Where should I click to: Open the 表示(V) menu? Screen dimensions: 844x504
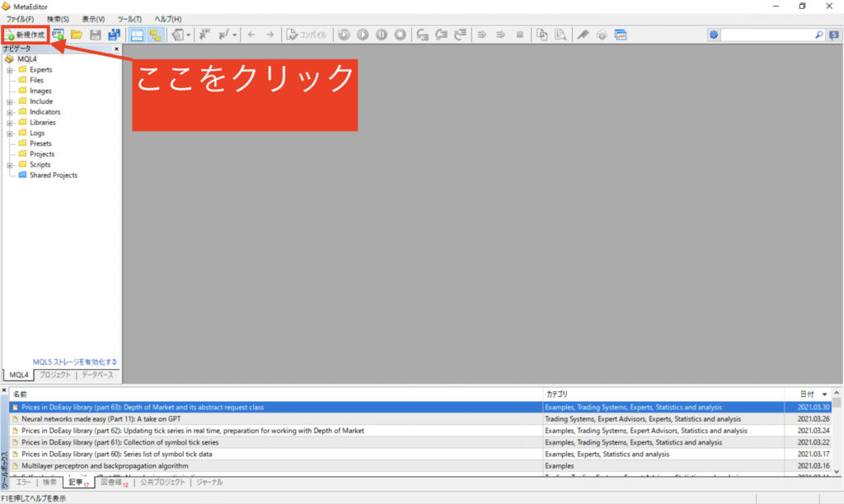[x=93, y=19]
